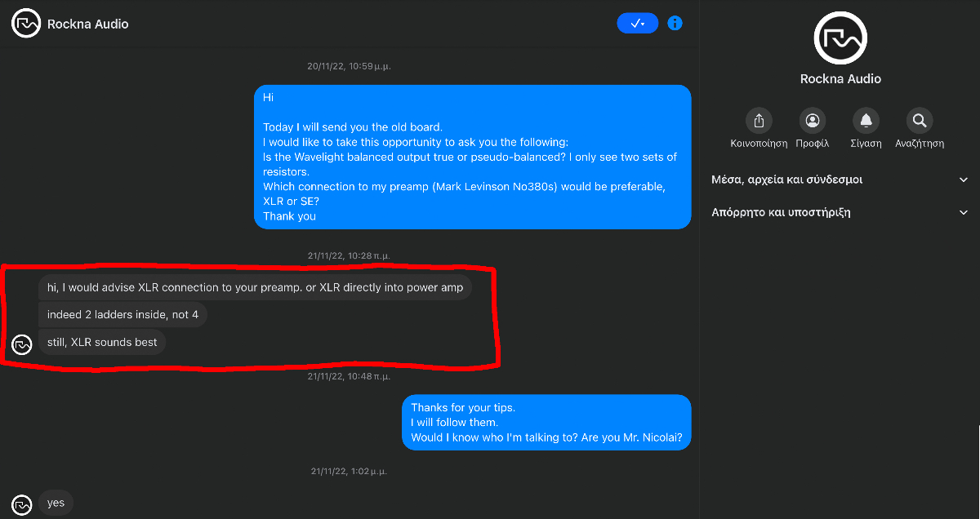
Task: Select the 'indeed 2 ladders inside, not 4' message
Action: 122,315
